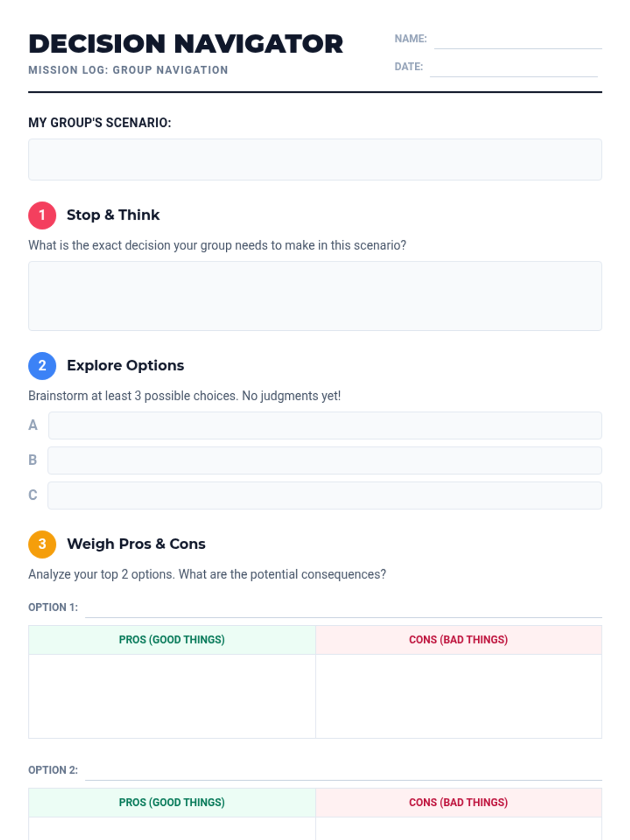Click the Option 1 cons empty cell

pos(458,696)
